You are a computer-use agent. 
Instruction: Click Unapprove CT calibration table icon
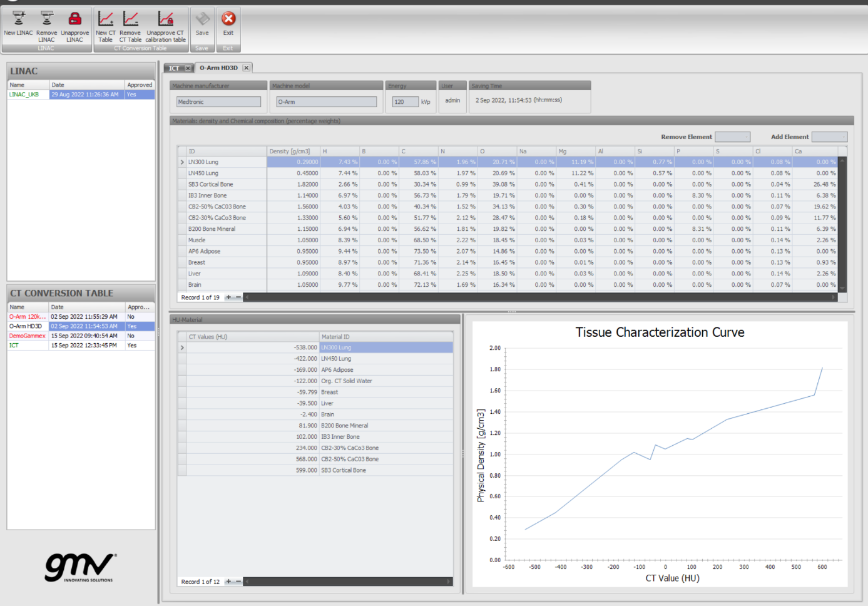tap(165, 19)
